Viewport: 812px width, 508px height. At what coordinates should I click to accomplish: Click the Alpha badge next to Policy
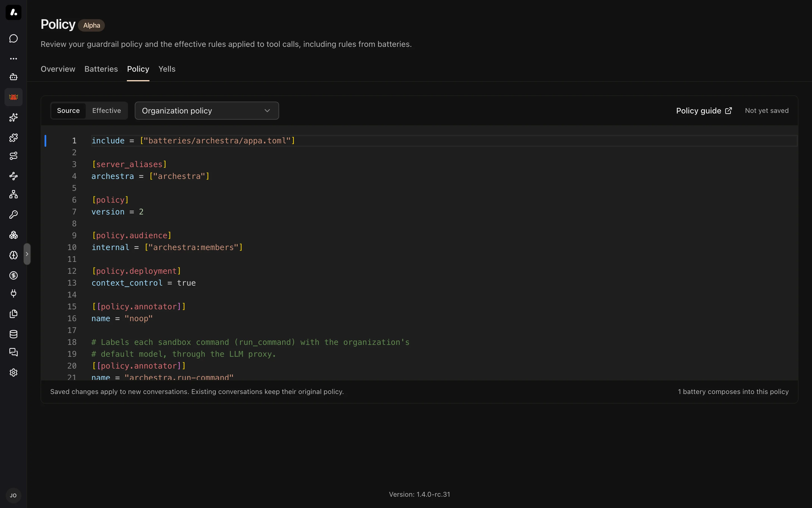(x=92, y=25)
